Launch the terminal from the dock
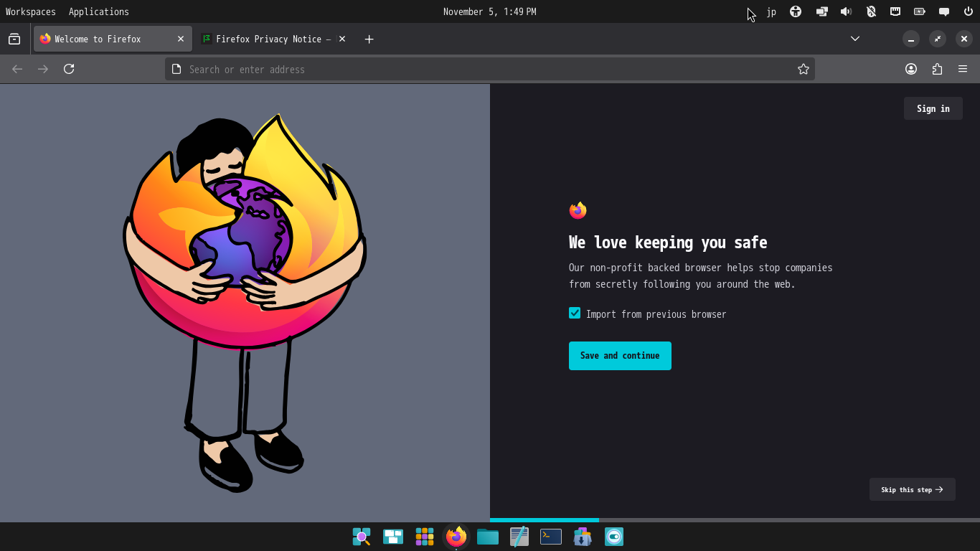This screenshot has width=980, height=551. coord(551,537)
